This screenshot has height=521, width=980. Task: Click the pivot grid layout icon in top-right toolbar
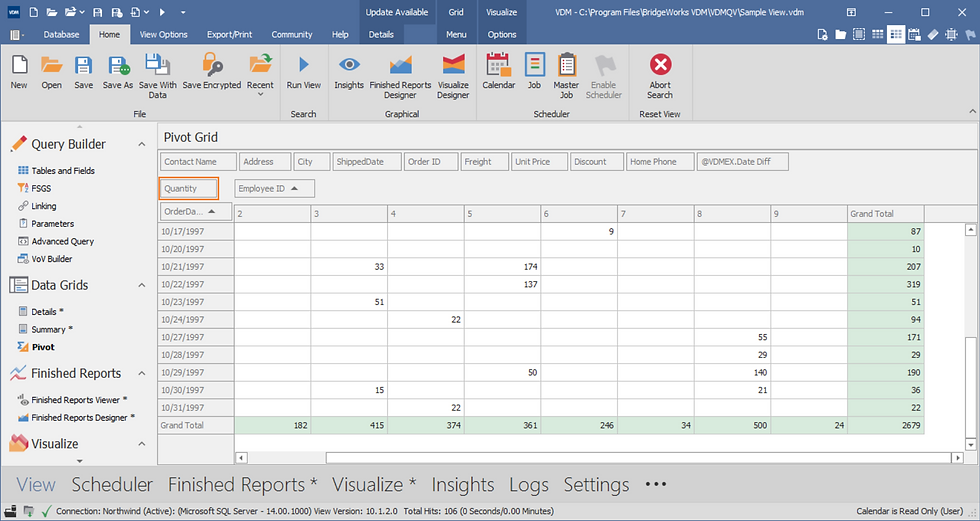(896, 35)
